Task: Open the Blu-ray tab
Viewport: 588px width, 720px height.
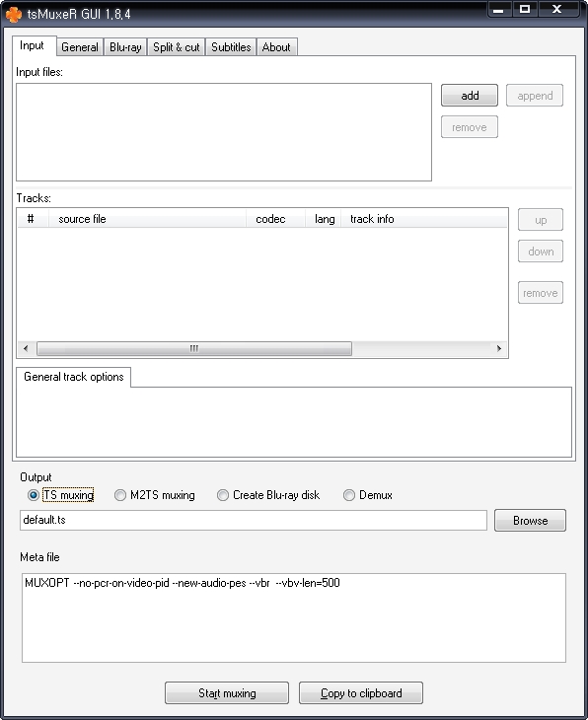Action: (125, 47)
